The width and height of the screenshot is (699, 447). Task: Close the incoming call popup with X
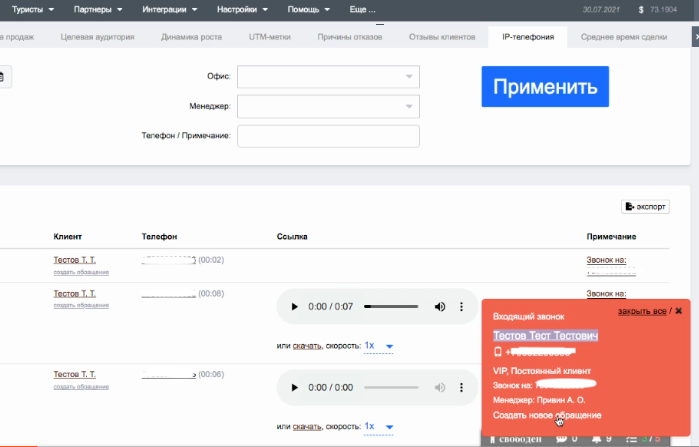pyautogui.click(x=679, y=311)
